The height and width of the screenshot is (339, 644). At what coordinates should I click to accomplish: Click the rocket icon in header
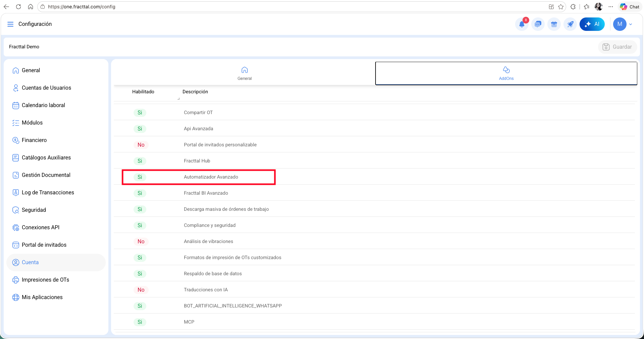point(570,24)
